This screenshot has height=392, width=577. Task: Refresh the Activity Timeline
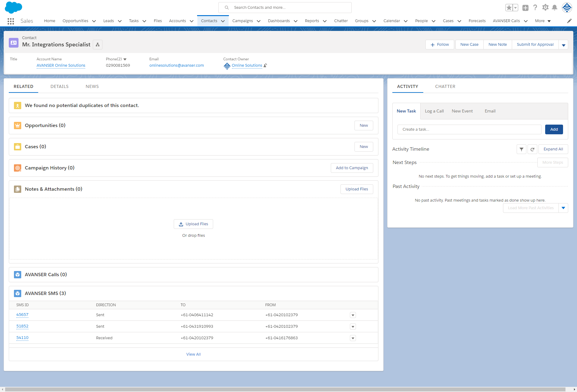(532, 149)
